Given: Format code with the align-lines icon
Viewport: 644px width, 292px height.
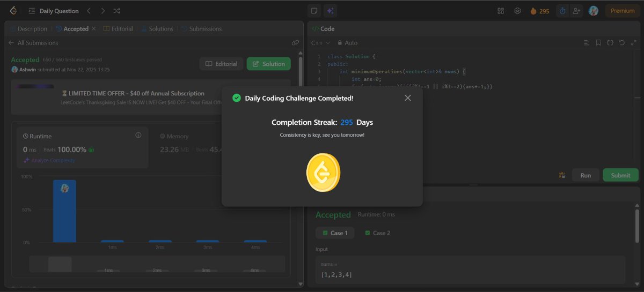Looking at the screenshot, I should click(x=586, y=43).
